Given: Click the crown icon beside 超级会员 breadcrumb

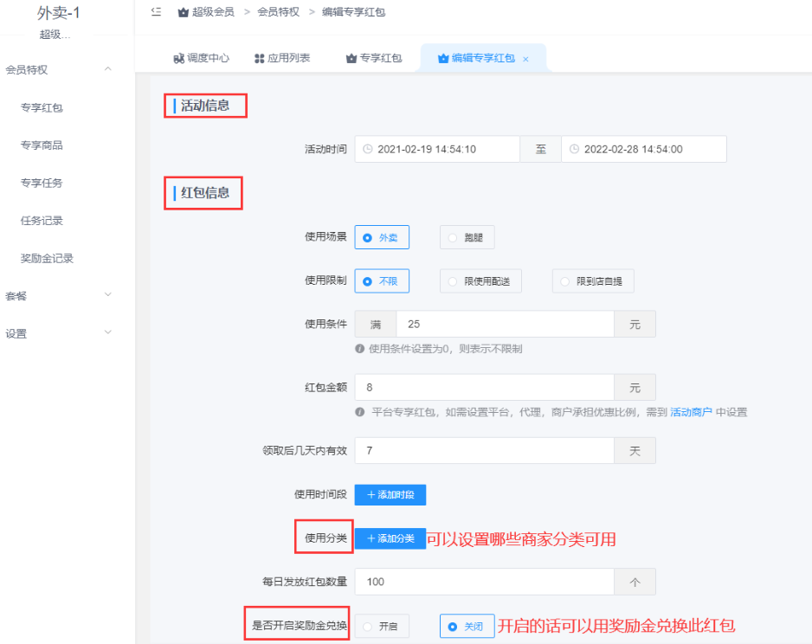Looking at the screenshot, I should (183, 12).
